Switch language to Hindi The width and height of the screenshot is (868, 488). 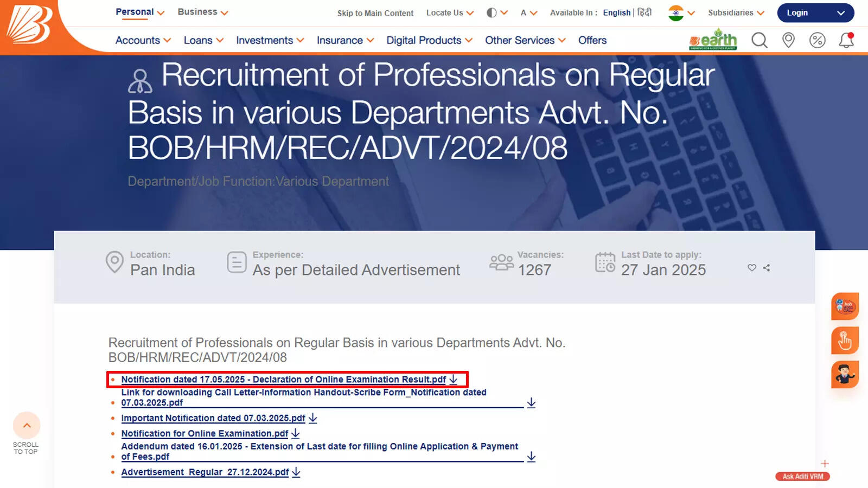pos(644,12)
